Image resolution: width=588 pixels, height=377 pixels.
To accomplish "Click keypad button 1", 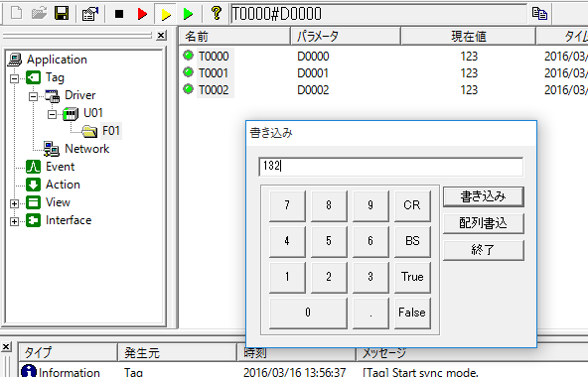I will pyautogui.click(x=287, y=277).
